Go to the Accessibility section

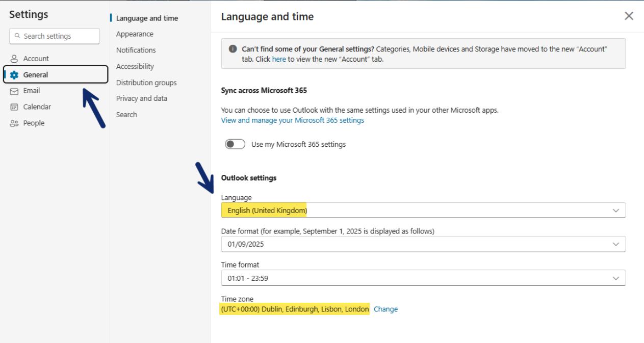pyautogui.click(x=135, y=66)
